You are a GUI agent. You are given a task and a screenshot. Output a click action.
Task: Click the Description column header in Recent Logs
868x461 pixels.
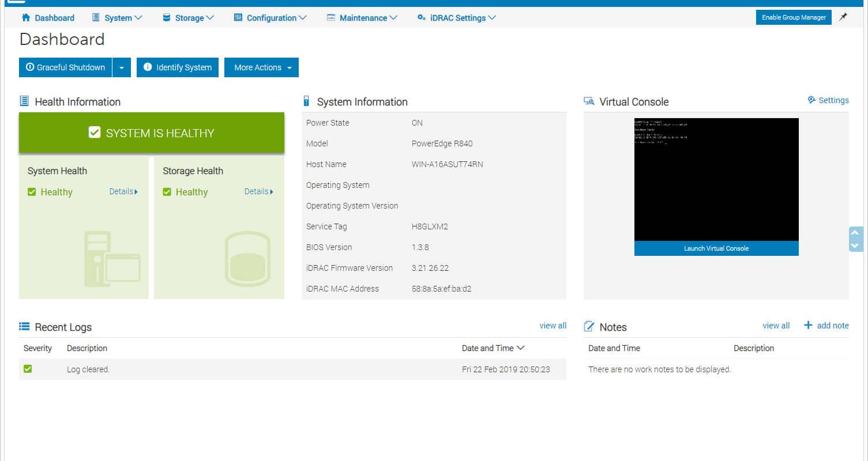(87, 348)
